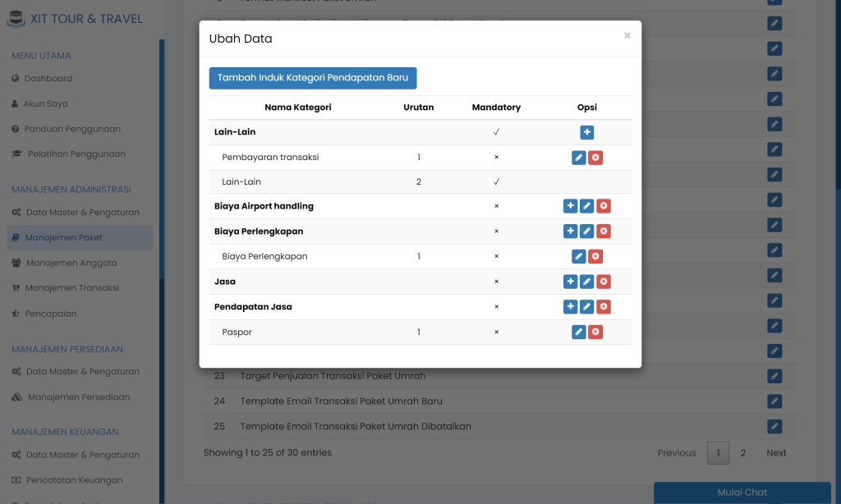Image resolution: width=841 pixels, height=504 pixels.
Task: Edit the Biaya Perlengkapan parent category
Action: [586, 231]
